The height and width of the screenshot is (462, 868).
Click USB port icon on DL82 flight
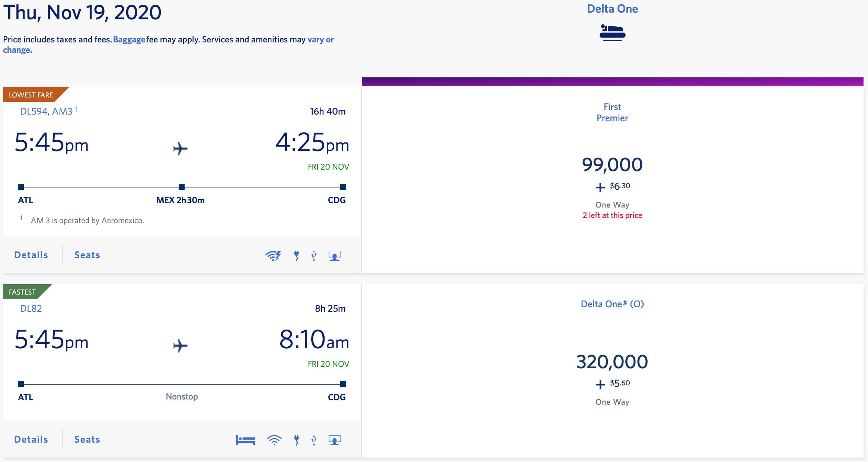pyautogui.click(x=314, y=440)
